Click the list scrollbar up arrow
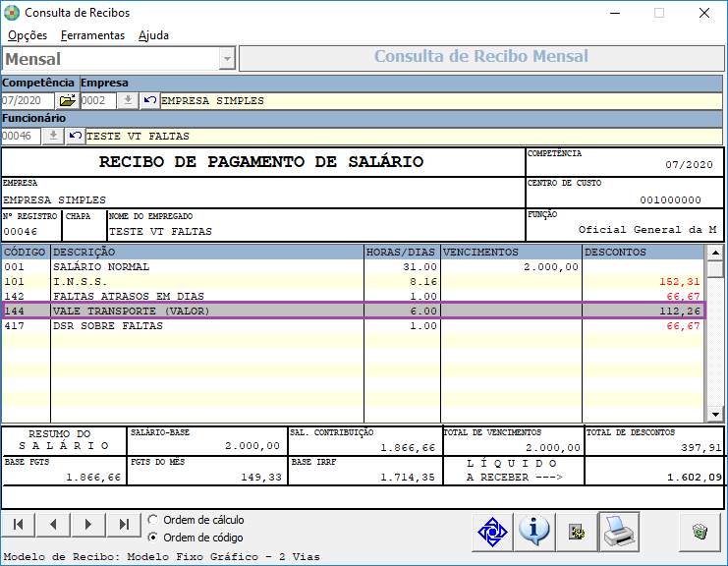This screenshot has height=566, width=728. pyautogui.click(x=715, y=253)
